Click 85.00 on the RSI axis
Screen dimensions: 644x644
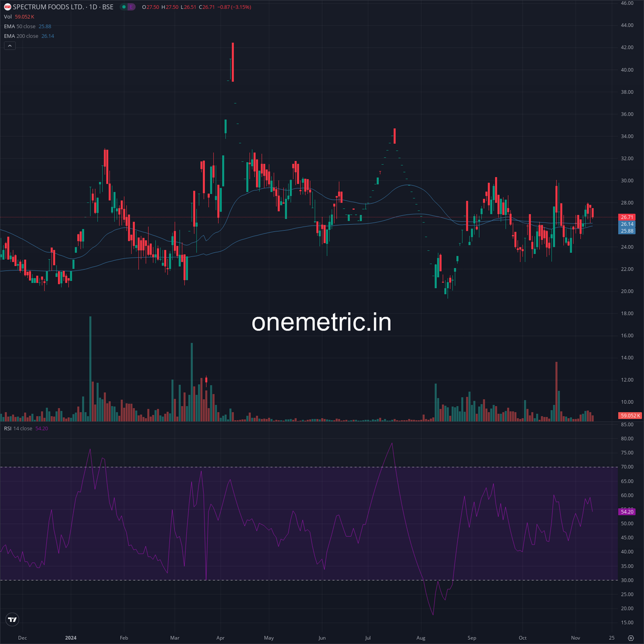(627, 425)
